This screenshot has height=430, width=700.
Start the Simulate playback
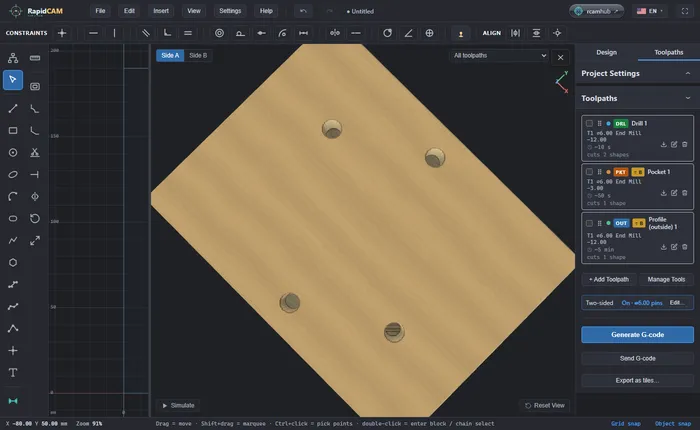pos(179,405)
